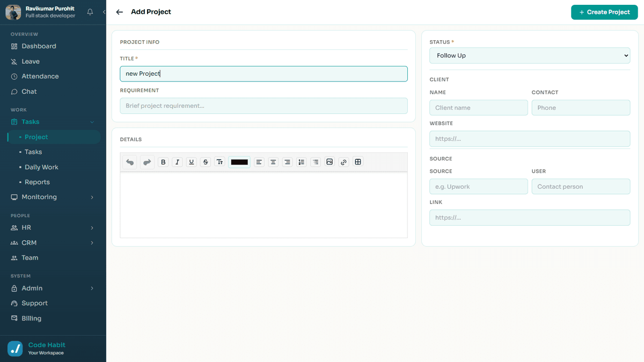Click the source Link URL field

(530, 218)
